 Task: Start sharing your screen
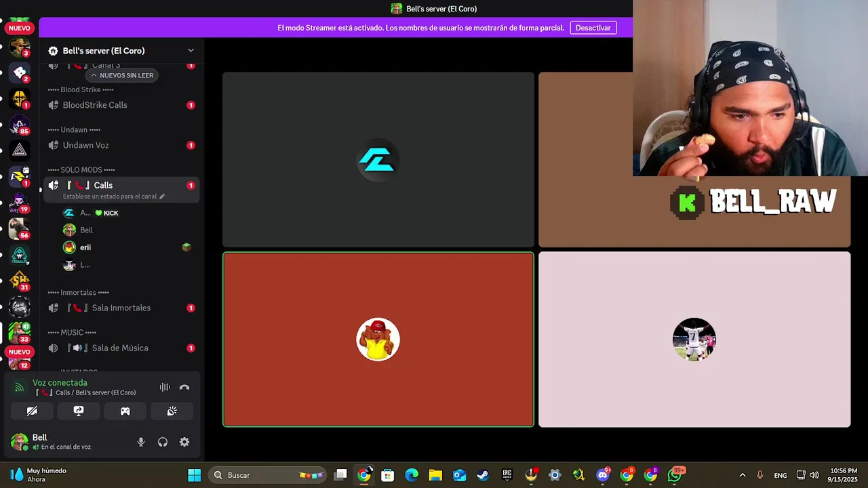pyautogui.click(x=79, y=411)
